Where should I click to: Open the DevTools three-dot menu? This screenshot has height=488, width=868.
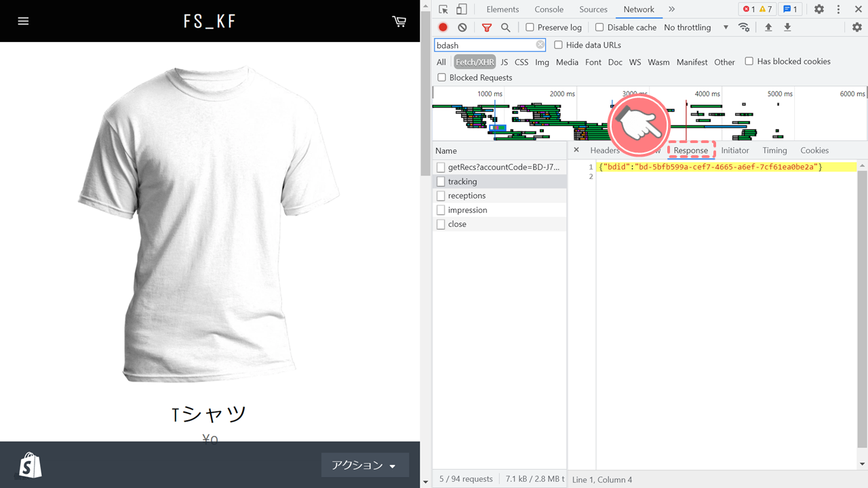click(839, 9)
